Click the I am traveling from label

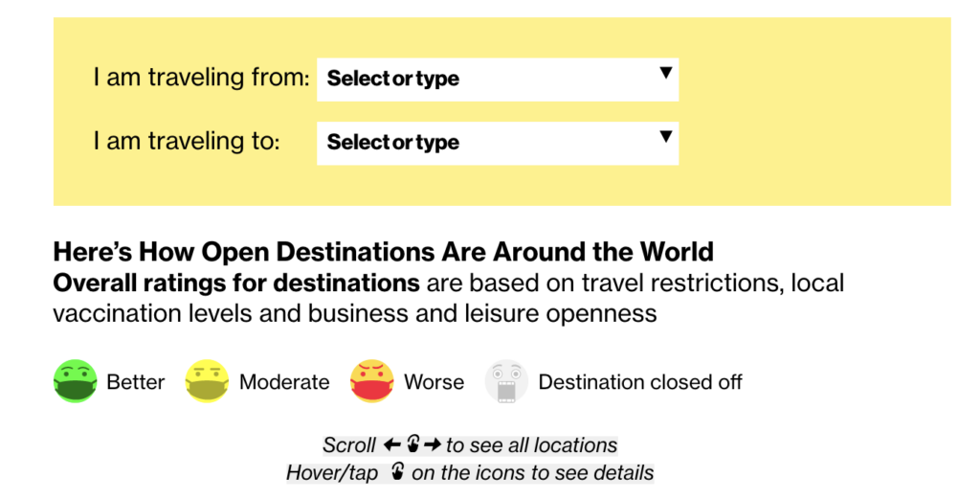201,78
